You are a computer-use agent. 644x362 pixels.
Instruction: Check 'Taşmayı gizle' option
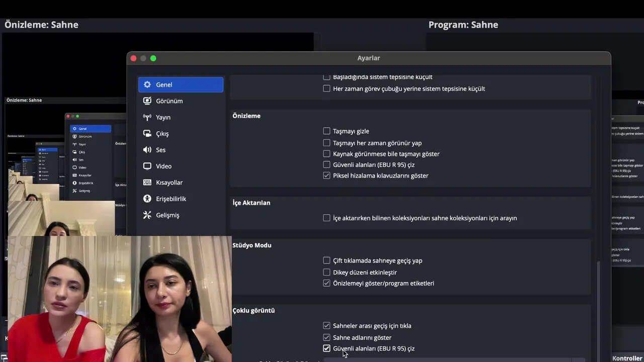[327, 131]
